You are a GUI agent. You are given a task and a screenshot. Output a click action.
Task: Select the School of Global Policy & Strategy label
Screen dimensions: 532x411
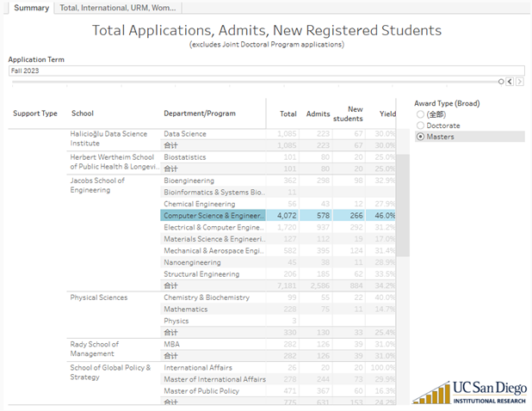pos(110,372)
